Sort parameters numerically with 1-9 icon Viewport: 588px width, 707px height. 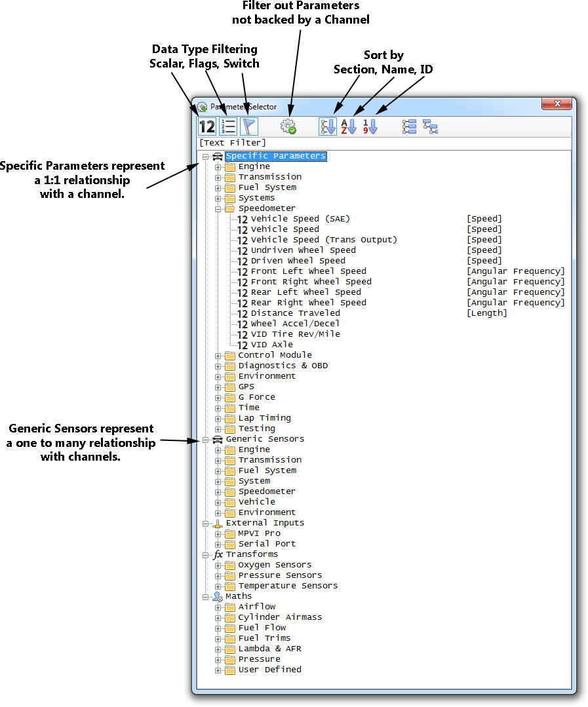coord(370,126)
